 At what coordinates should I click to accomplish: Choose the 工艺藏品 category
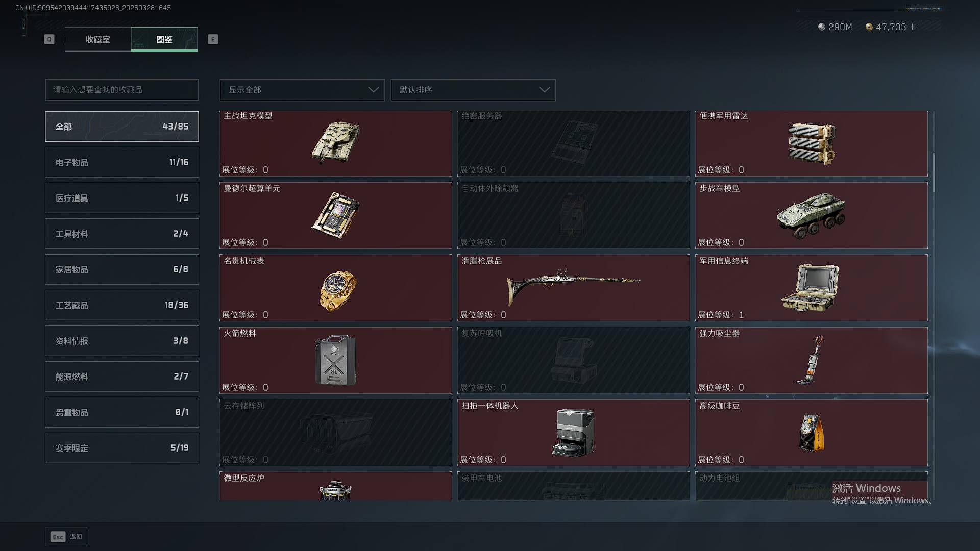(x=122, y=305)
